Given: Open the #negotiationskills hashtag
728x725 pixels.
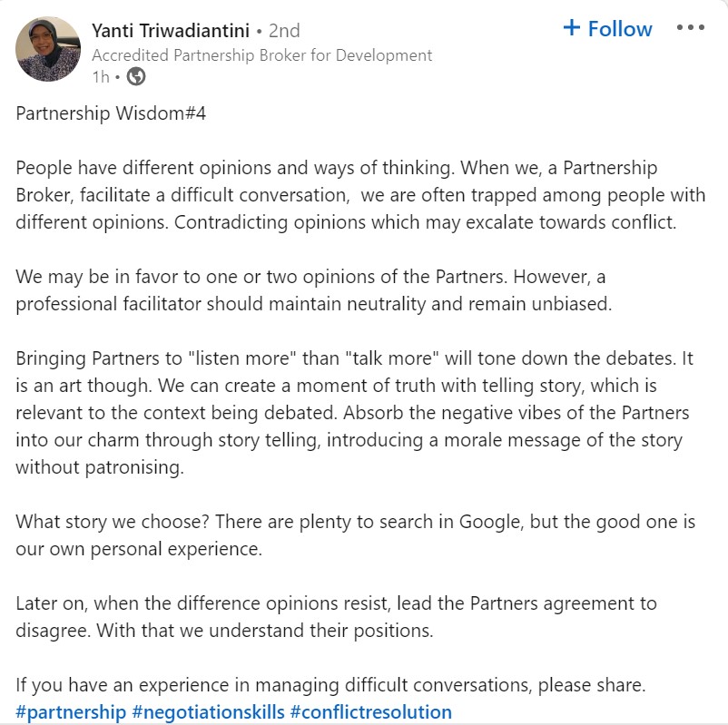Looking at the screenshot, I should (x=208, y=711).
